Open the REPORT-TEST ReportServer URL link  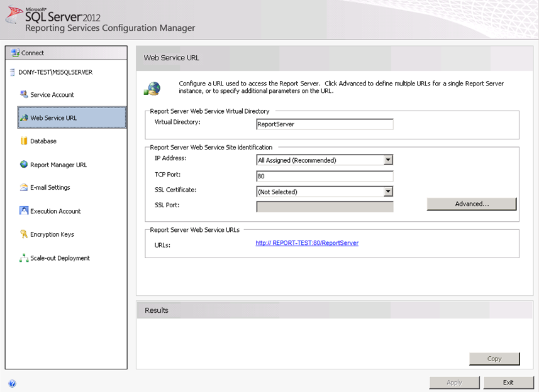pos(307,243)
